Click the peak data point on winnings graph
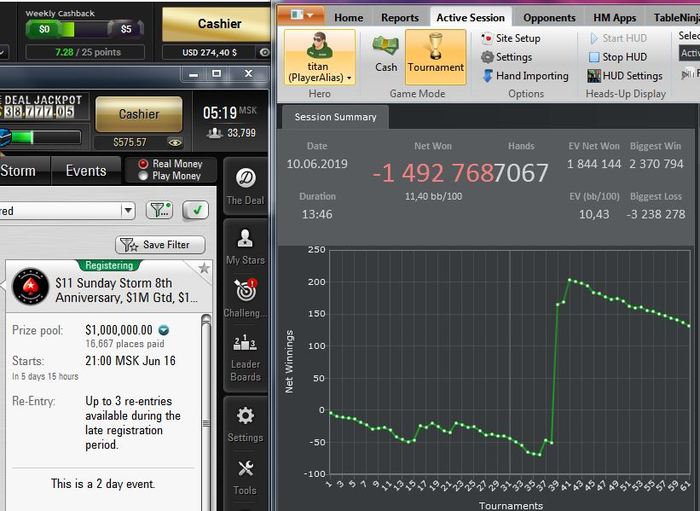700x511 pixels. 569,280
